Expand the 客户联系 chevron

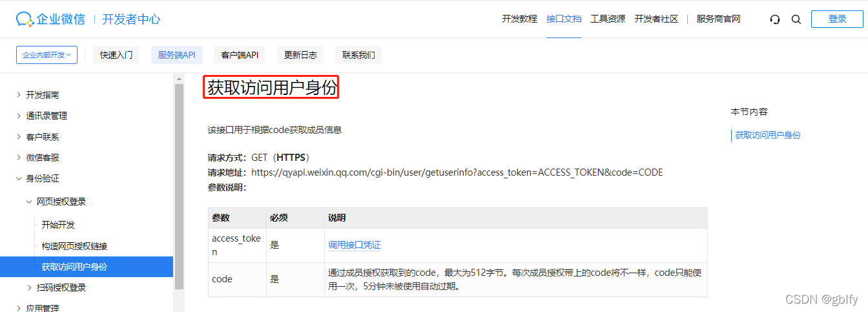click(x=18, y=137)
